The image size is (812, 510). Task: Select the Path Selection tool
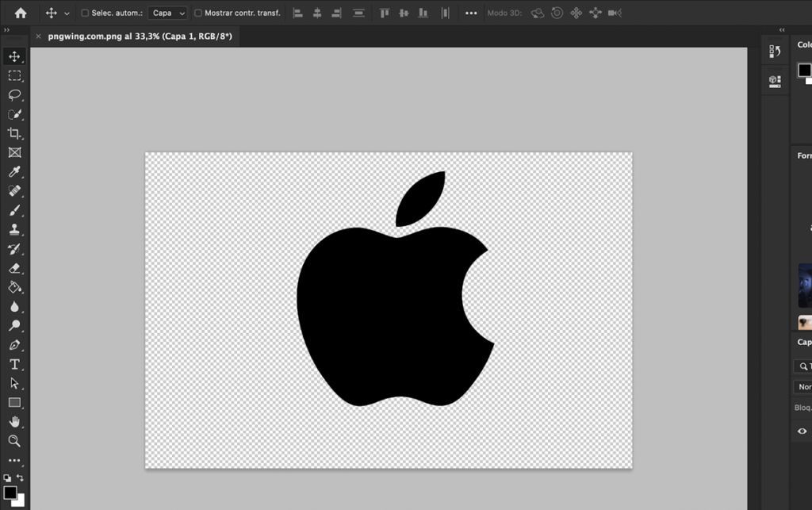point(14,383)
